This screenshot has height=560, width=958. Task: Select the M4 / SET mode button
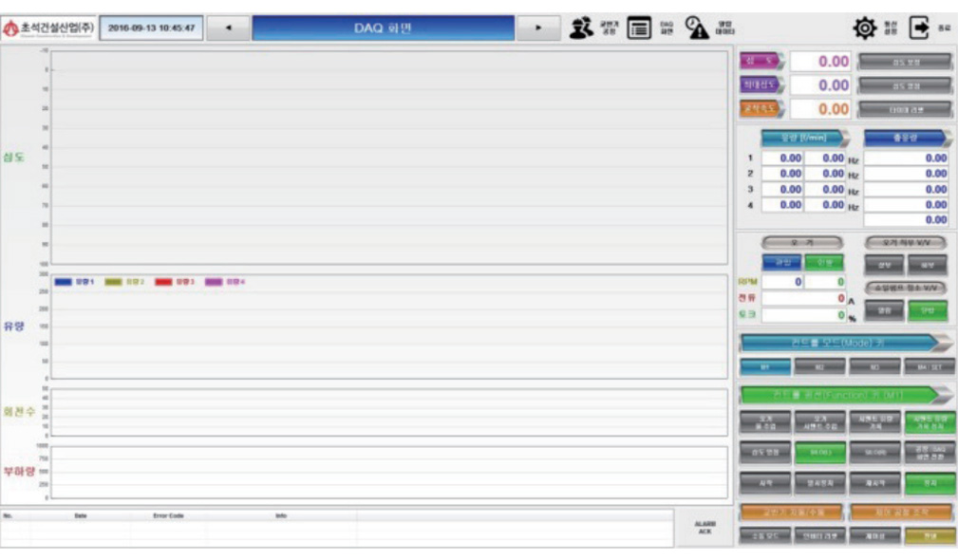point(930,366)
